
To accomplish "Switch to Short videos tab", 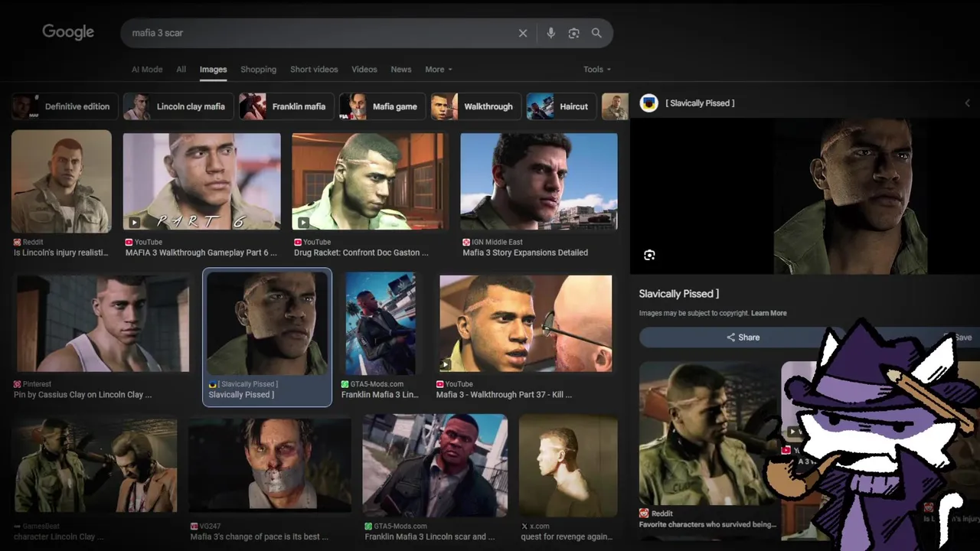I will [x=314, y=70].
